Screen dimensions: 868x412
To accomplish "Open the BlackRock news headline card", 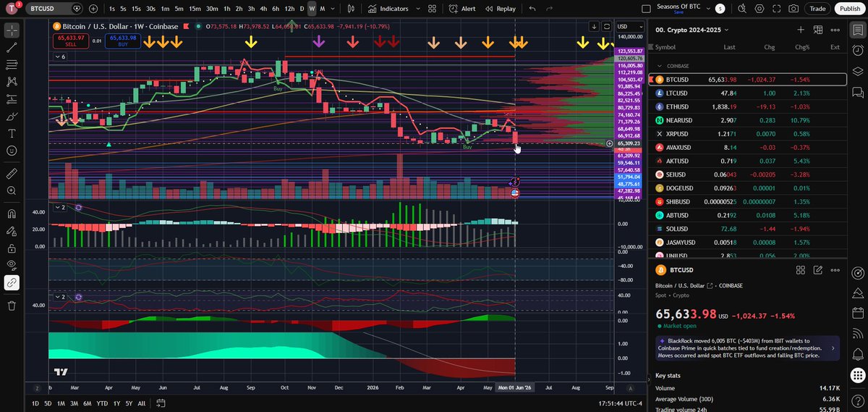I will click(x=747, y=348).
